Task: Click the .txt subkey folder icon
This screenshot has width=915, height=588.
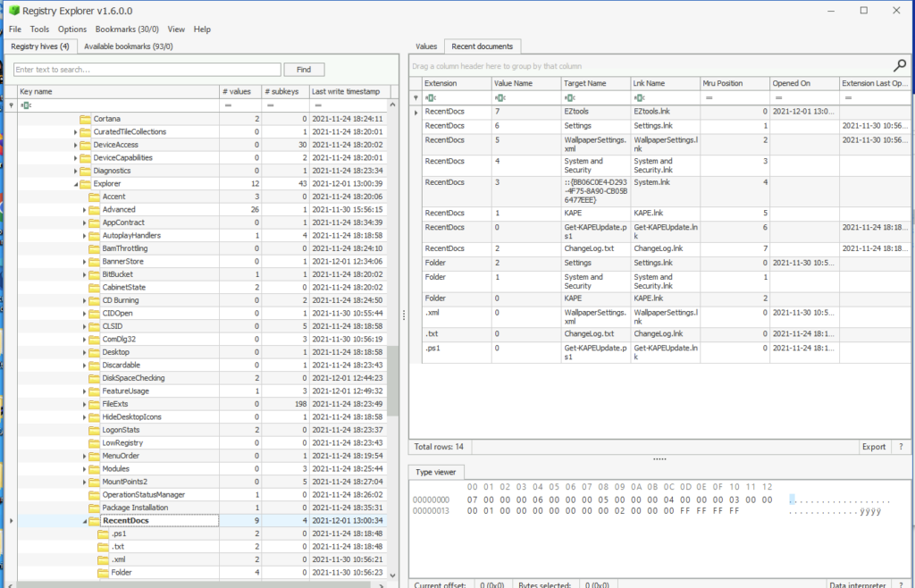Action: pos(104,547)
